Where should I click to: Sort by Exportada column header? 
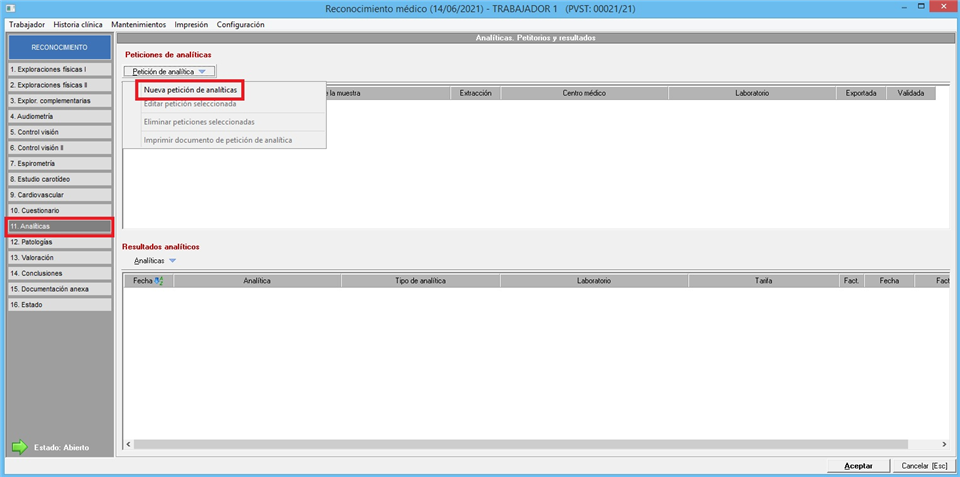(x=861, y=94)
